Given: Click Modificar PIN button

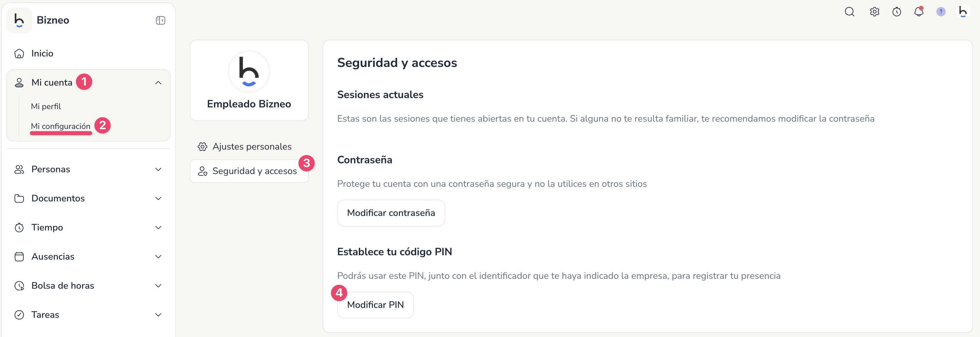Looking at the screenshot, I should coord(375,305).
